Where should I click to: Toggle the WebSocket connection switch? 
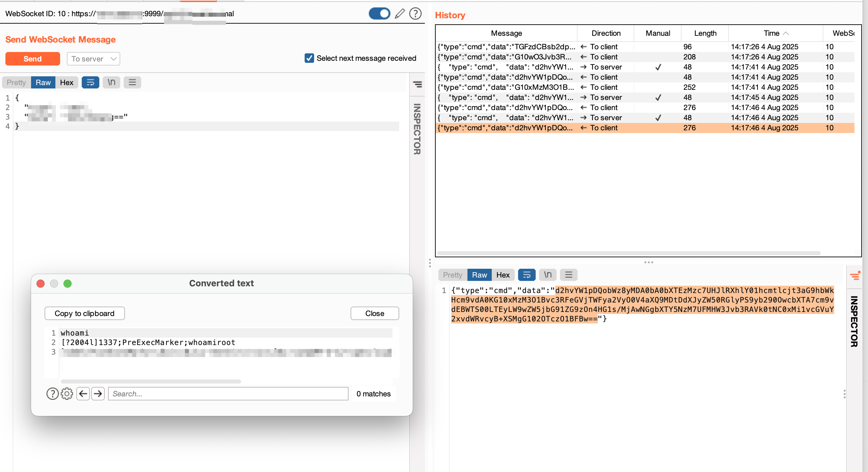coord(379,14)
